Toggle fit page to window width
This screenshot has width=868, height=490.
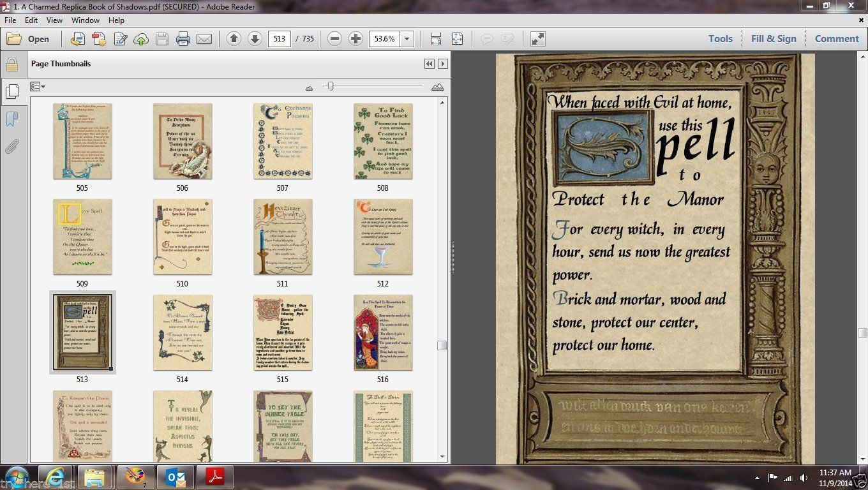(436, 38)
